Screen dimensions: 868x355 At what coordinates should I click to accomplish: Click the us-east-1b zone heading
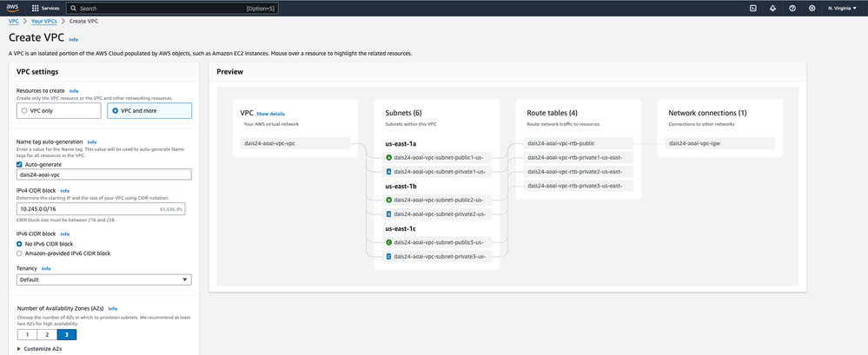[401, 187]
